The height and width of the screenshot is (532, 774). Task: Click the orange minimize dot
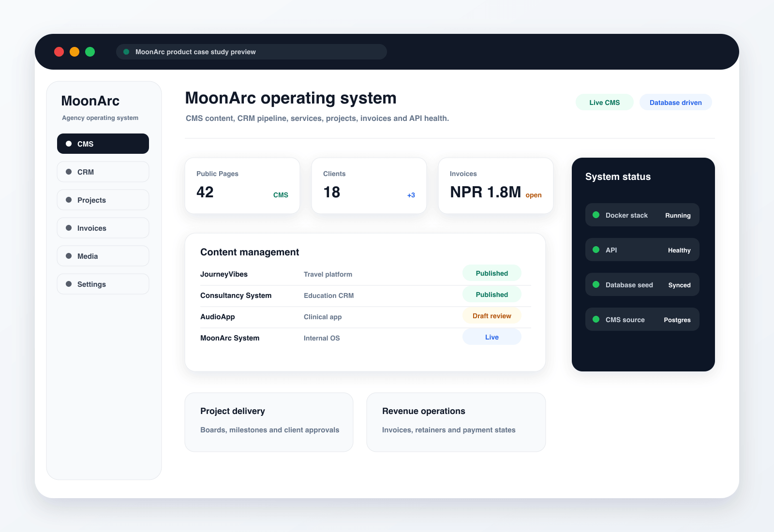click(74, 52)
